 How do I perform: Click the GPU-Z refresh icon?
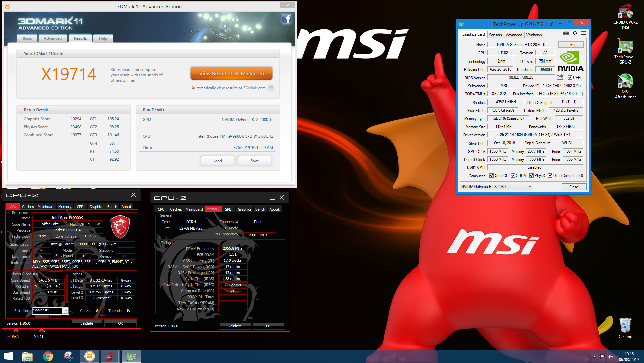point(575,33)
